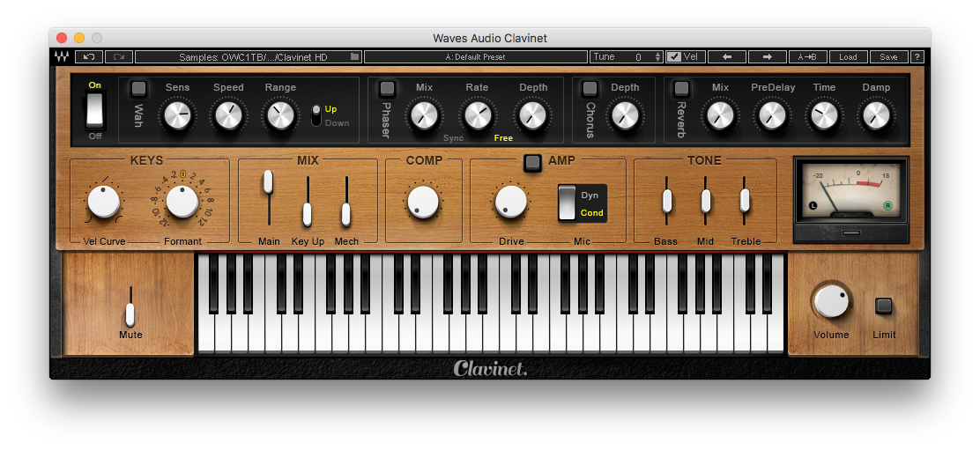980x450 pixels.
Task: Click the Phaser Rate knob
Action: coord(477,115)
